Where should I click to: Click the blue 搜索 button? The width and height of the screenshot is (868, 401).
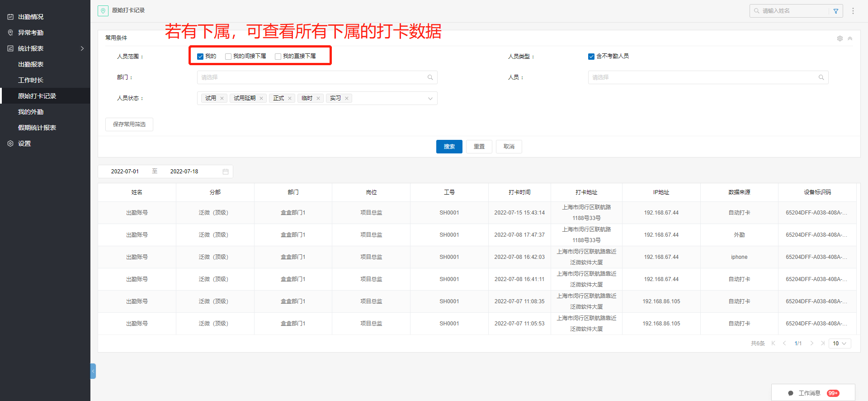[449, 147]
